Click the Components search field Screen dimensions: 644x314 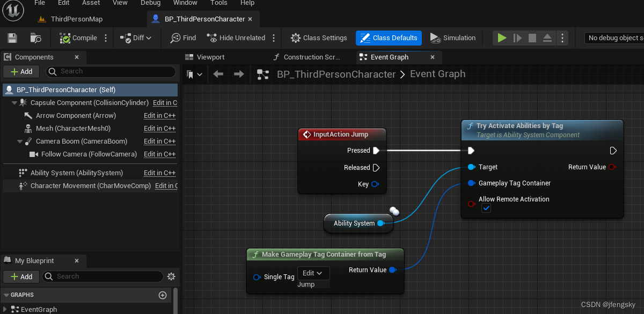111,71
